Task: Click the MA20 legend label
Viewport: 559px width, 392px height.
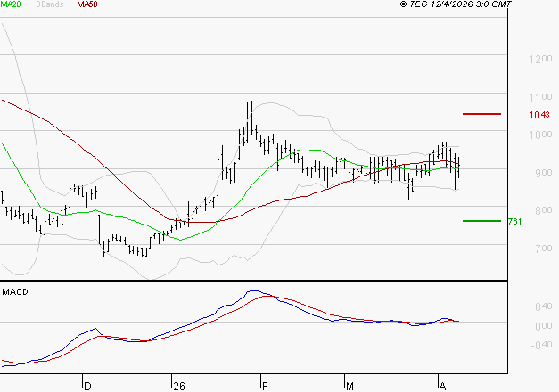Action: pyautogui.click(x=11, y=4)
